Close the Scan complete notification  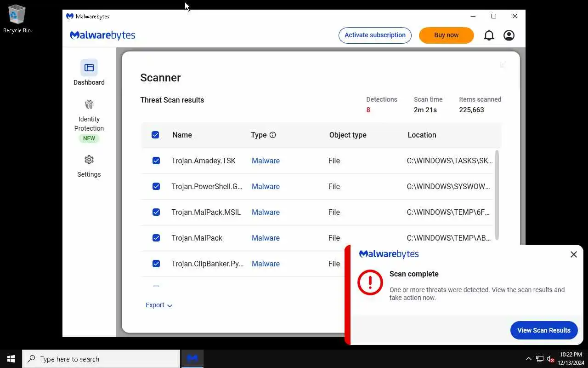pos(574,254)
